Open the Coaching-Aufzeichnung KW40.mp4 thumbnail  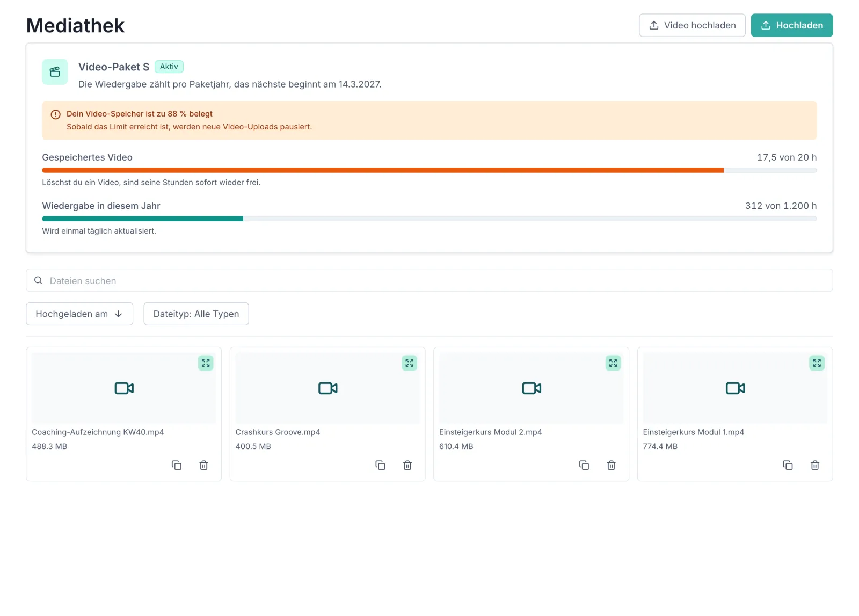(124, 388)
